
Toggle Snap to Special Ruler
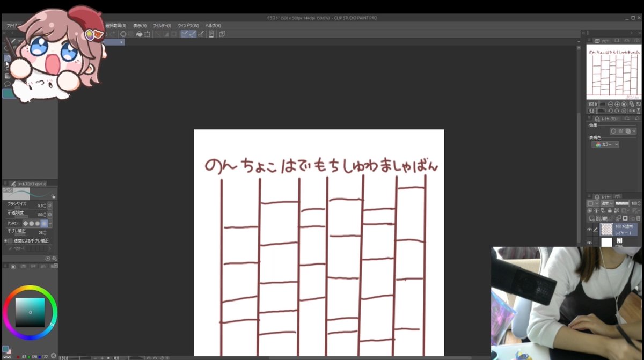click(193, 34)
